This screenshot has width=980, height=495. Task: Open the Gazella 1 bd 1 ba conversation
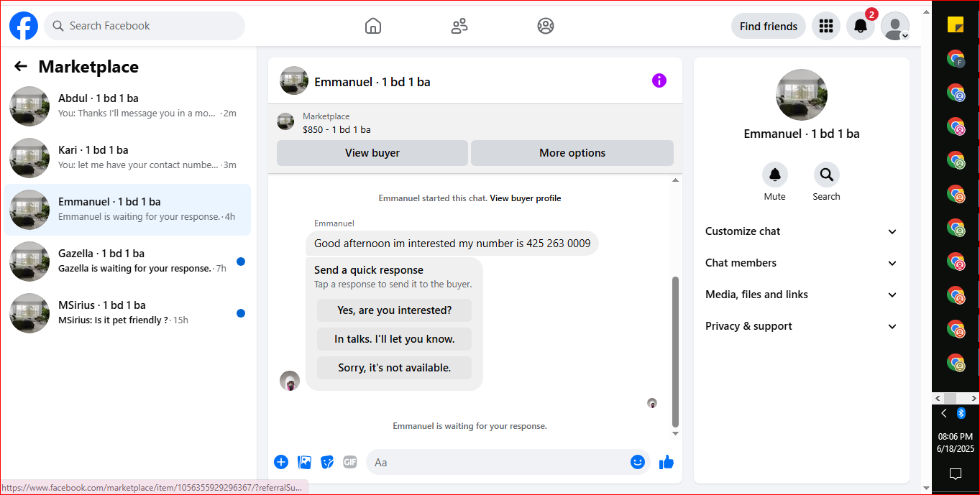click(128, 262)
